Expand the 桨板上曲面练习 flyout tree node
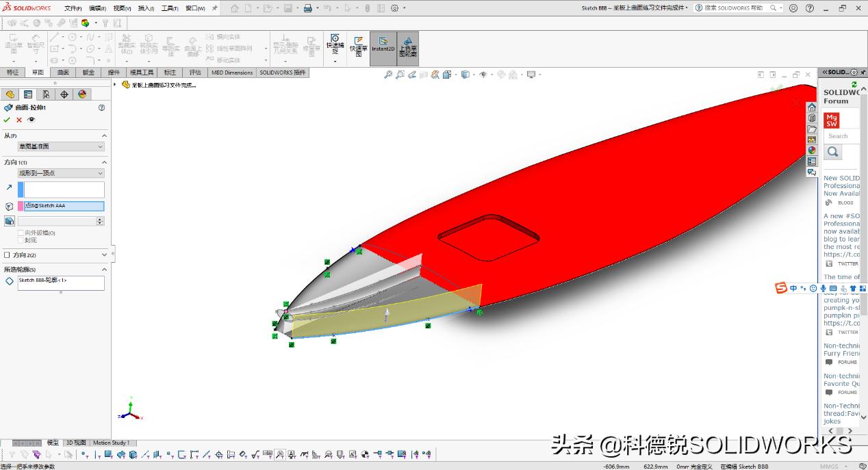Screen dimensions: 868x470 tap(115, 85)
